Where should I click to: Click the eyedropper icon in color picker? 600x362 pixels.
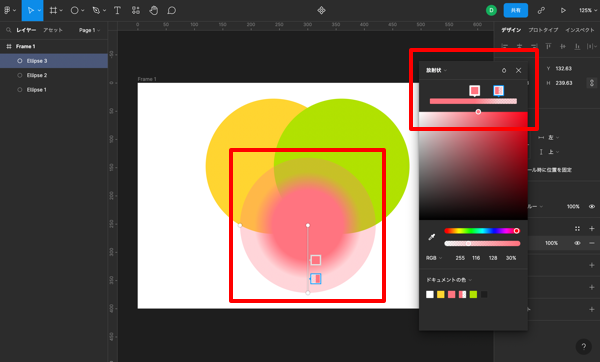[432, 237]
